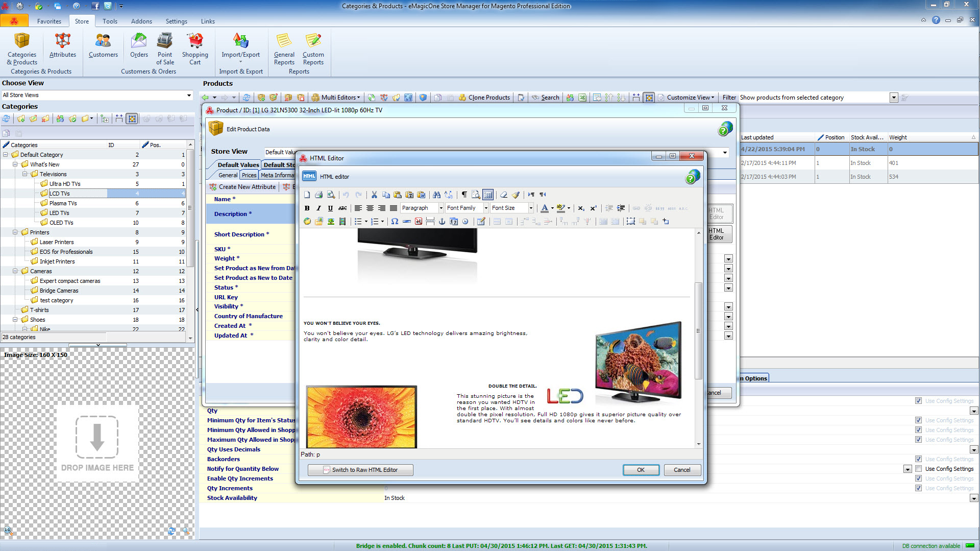Insert anchor in HTML editor
This screenshot has width=980, height=551.
pyautogui.click(x=442, y=221)
